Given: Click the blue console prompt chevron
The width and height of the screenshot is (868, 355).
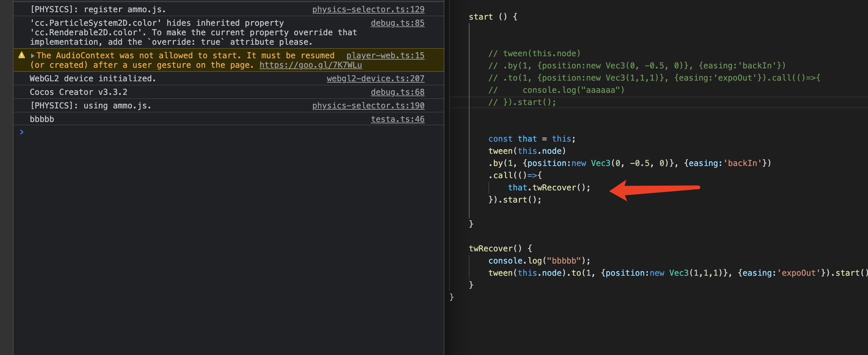Looking at the screenshot, I should coord(22,132).
